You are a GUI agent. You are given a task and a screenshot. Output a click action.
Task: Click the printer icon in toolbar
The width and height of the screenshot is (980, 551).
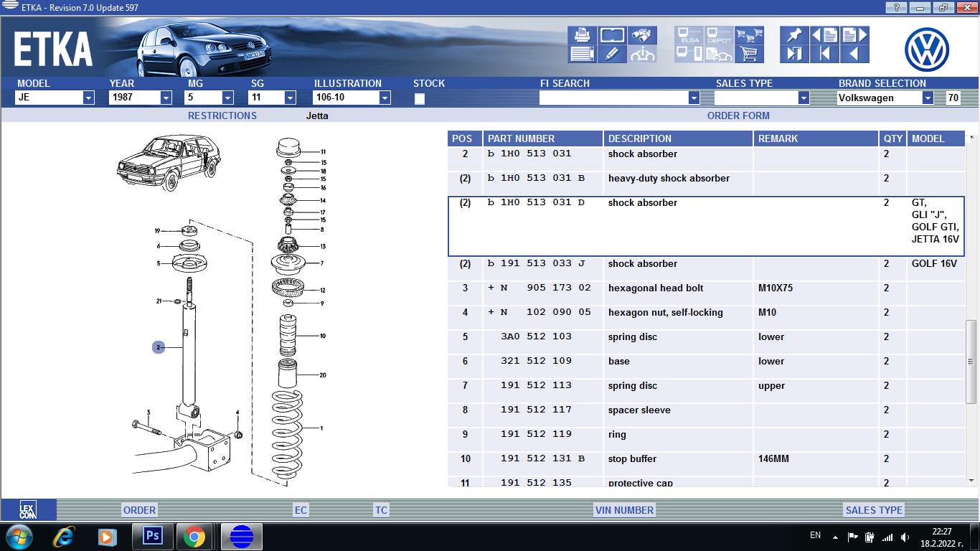click(582, 35)
